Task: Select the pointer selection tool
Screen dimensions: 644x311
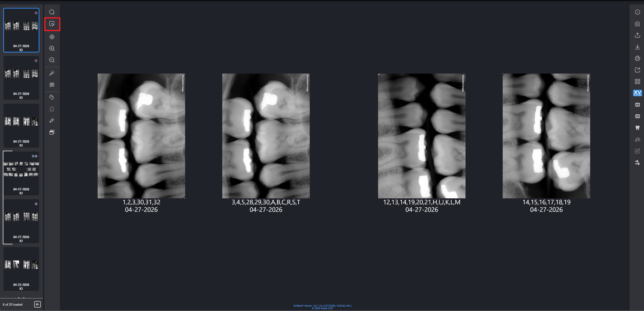Action: (x=52, y=24)
